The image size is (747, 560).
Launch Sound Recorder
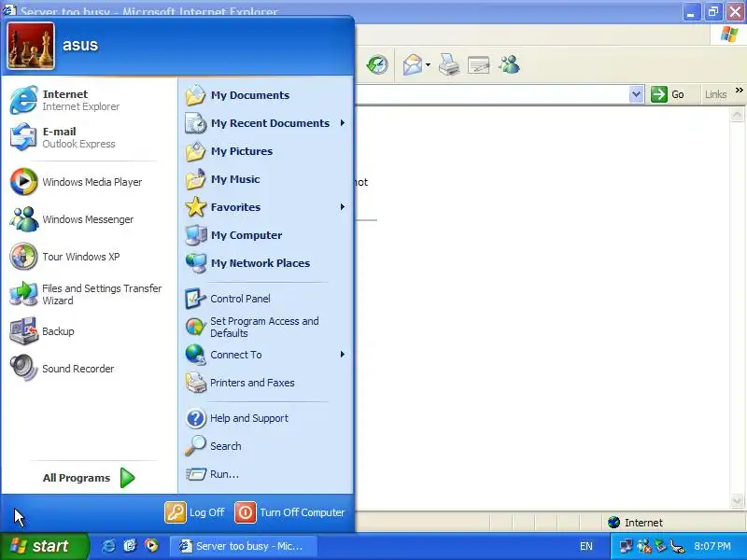tap(88, 368)
